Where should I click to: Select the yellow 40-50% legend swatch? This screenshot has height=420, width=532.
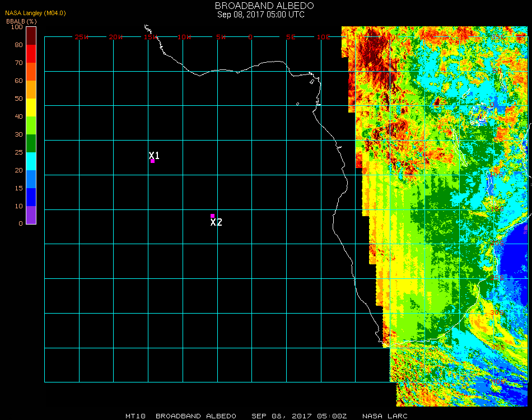pos(31,108)
